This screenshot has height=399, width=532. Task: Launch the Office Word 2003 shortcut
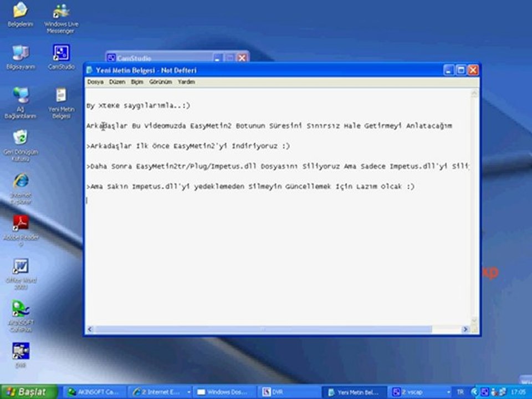click(21, 274)
